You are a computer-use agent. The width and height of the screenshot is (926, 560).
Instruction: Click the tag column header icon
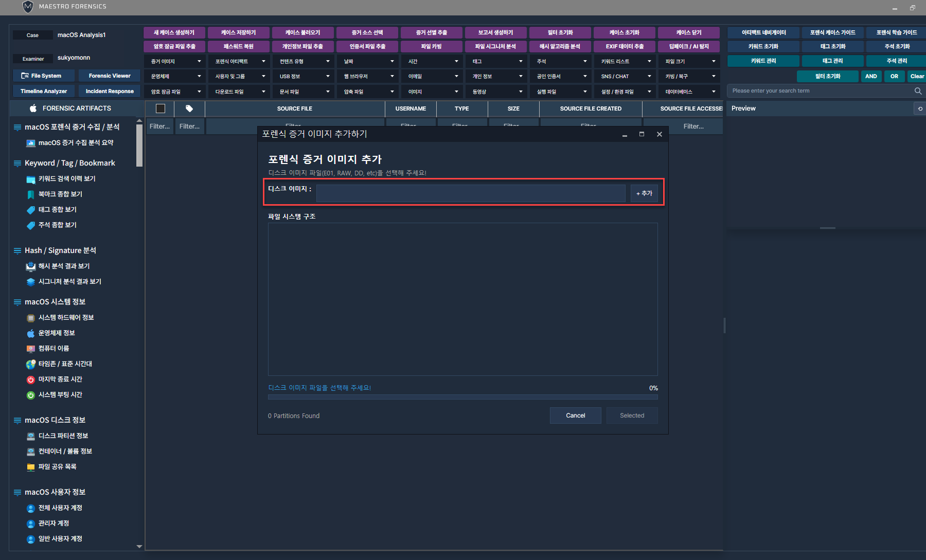(x=189, y=109)
